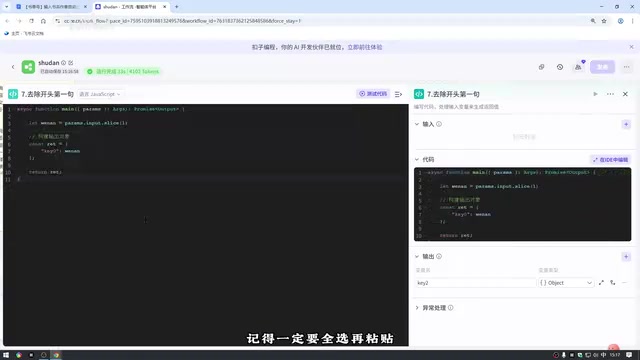Add a new input variable

(626, 124)
